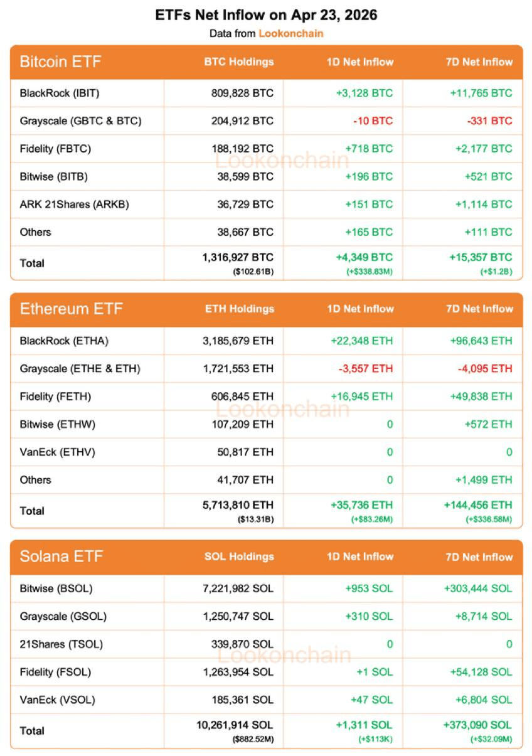The image size is (532, 756).
Task: Select the Bitwise (BSOL) row label
Action: (x=56, y=588)
